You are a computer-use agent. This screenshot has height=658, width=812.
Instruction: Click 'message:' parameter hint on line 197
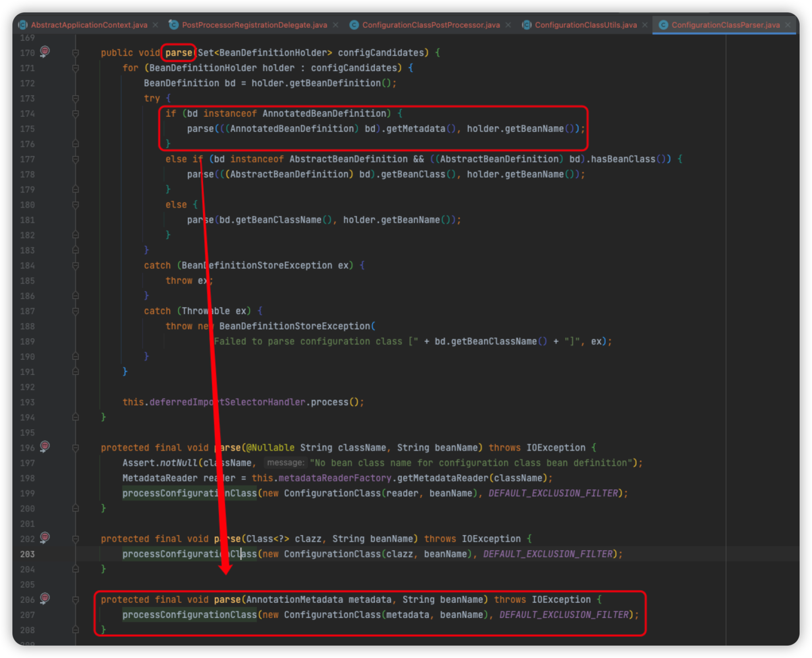click(285, 463)
